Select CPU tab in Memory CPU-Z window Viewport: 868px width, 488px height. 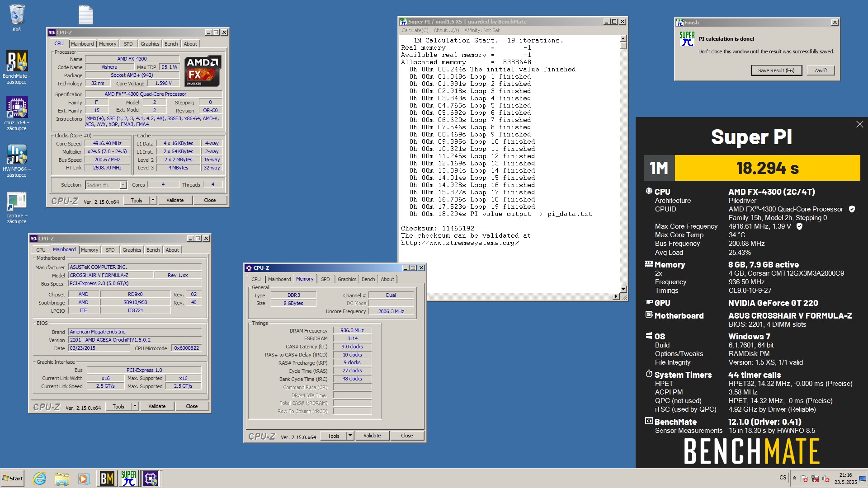click(x=256, y=279)
